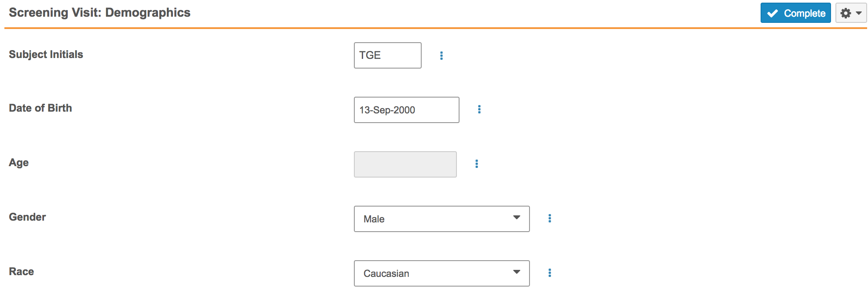The width and height of the screenshot is (868, 298).
Task: Click the three-dot options icon for Age
Action: [477, 164]
